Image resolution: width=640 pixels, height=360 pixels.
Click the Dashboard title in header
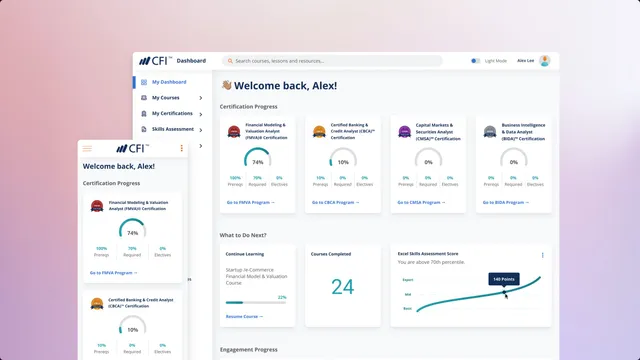pyautogui.click(x=191, y=61)
